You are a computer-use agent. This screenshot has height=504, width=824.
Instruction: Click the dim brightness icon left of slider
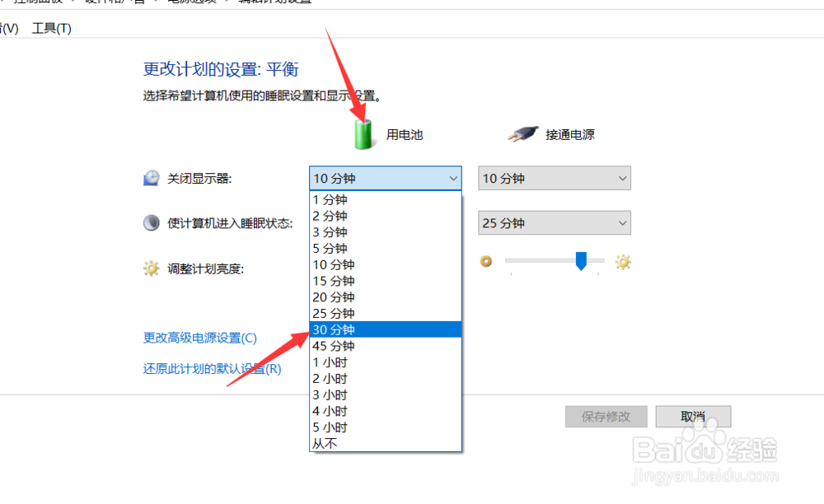point(486,261)
